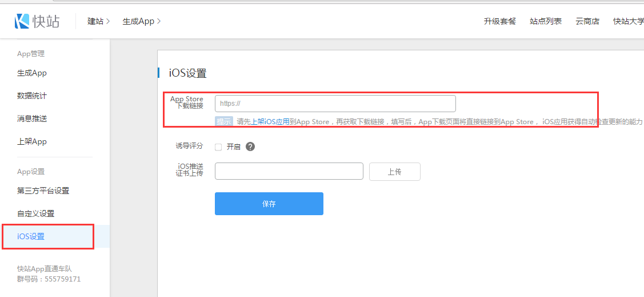This screenshot has height=297, width=644.
Task: Expand the 生成App breadcrumb dropdown
Action: [142, 21]
